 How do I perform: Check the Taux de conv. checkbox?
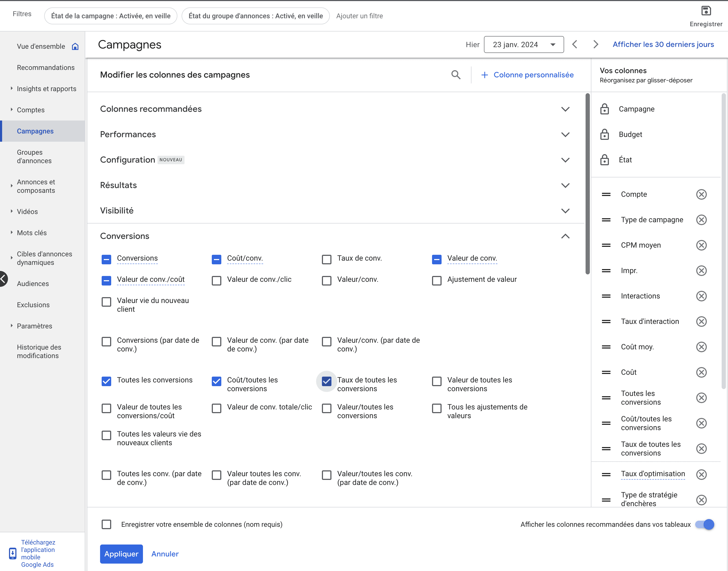click(326, 260)
